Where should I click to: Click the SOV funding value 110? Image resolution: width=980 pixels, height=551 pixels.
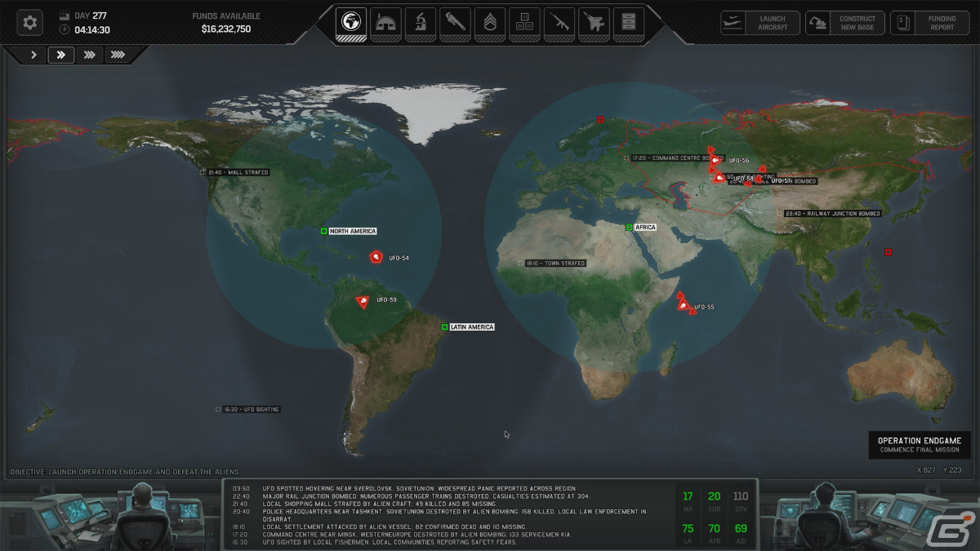pyautogui.click(x=740, y=497)
